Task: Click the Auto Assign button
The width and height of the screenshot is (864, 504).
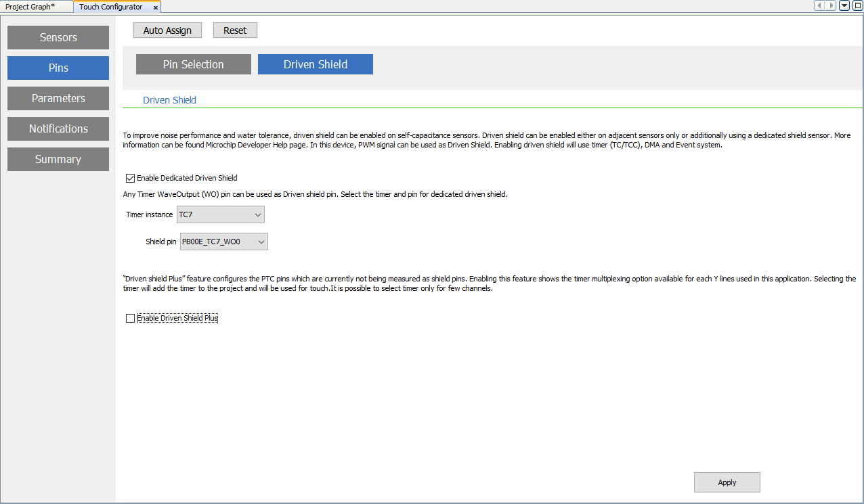Action: point(167,30)
